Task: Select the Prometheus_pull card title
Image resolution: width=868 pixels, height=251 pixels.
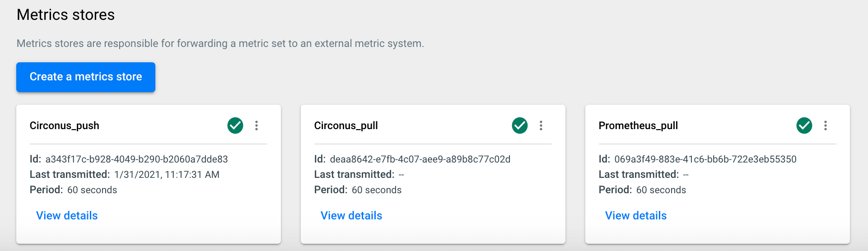Action: pos(638,125)
